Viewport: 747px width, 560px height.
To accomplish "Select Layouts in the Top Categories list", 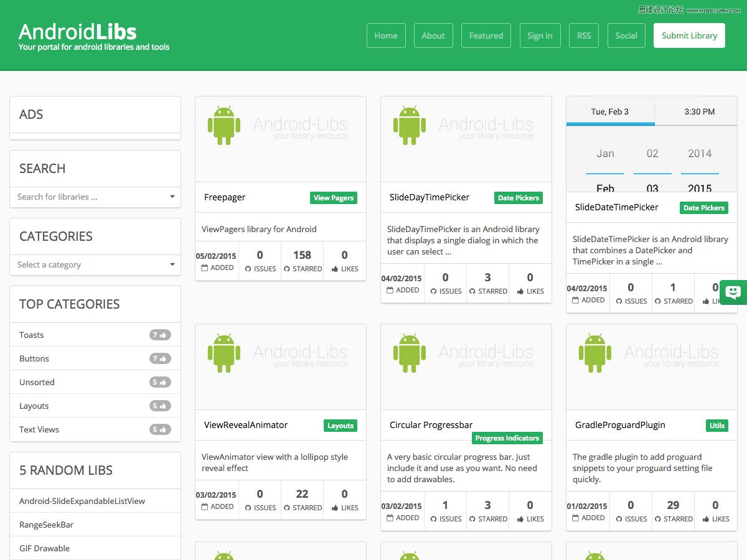I will pyautogui.click(x=95, y=406).
